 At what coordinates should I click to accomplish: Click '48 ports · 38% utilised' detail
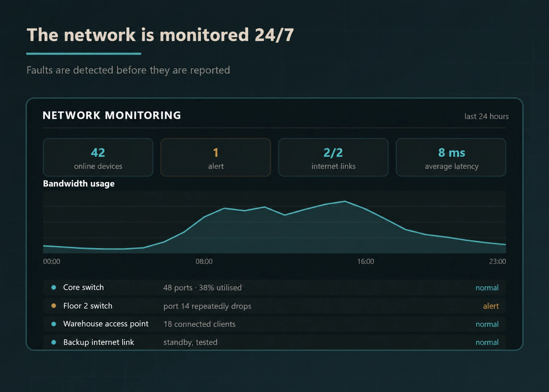tap(202, 288)
